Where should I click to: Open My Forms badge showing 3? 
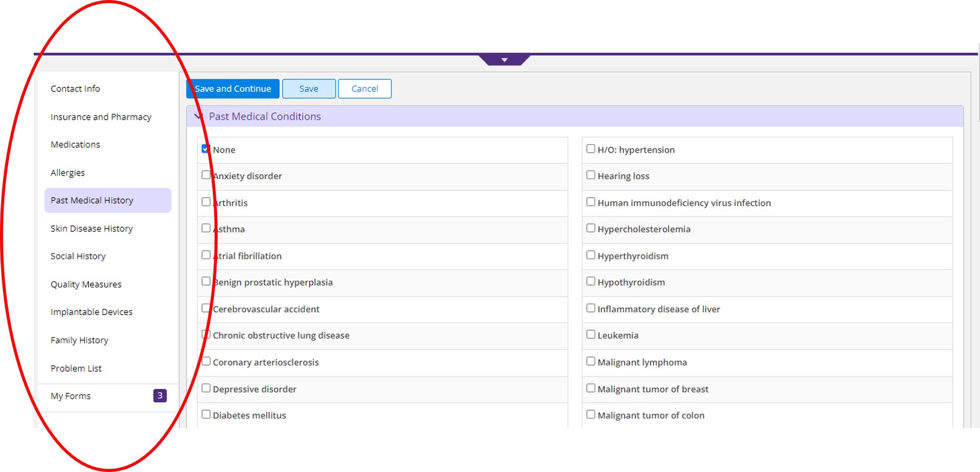pos(159,396)
